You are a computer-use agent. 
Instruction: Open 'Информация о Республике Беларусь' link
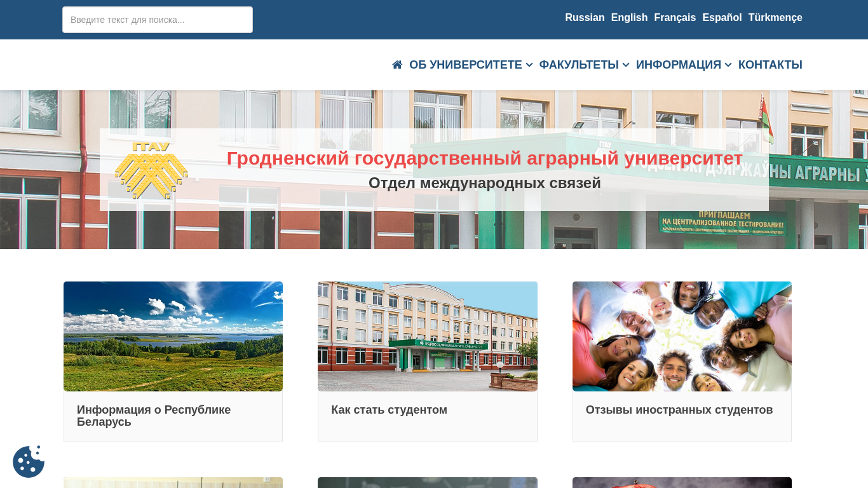pos(154,416)
